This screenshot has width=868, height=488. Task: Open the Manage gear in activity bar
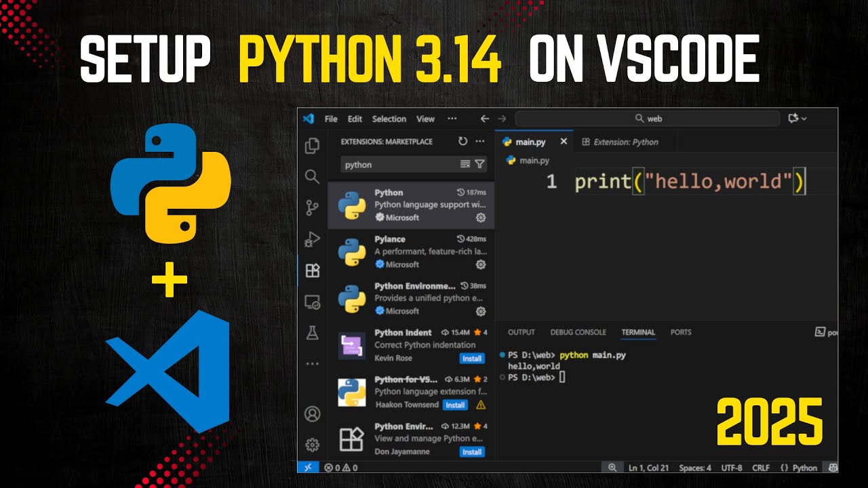[312, 445]
